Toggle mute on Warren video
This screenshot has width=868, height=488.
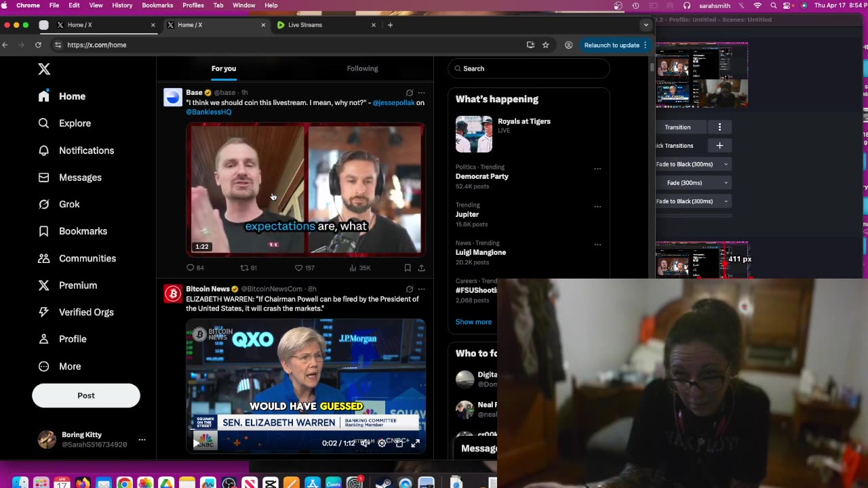tap(365, 443)
